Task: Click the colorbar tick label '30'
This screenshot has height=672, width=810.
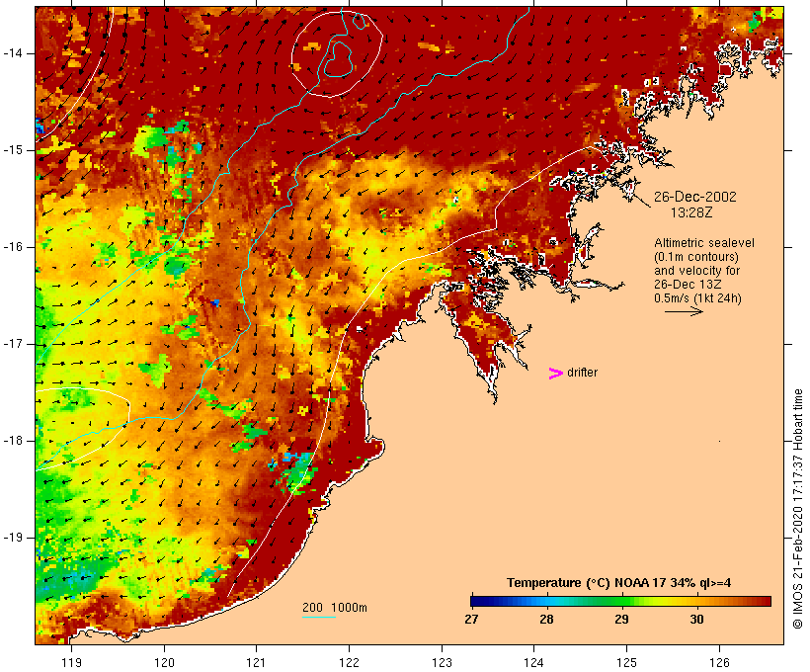Action: click(x=696, y=619)
